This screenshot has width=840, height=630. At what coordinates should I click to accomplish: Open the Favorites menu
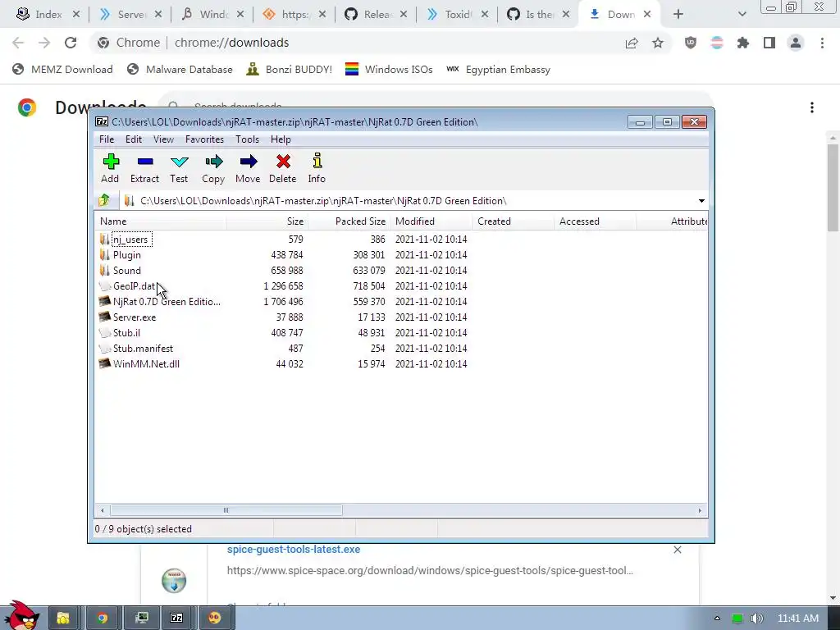[204, 139]
